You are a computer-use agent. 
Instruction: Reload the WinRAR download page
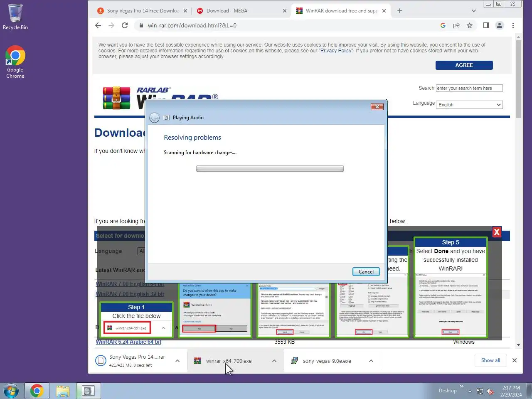click(x=125, y=25)
